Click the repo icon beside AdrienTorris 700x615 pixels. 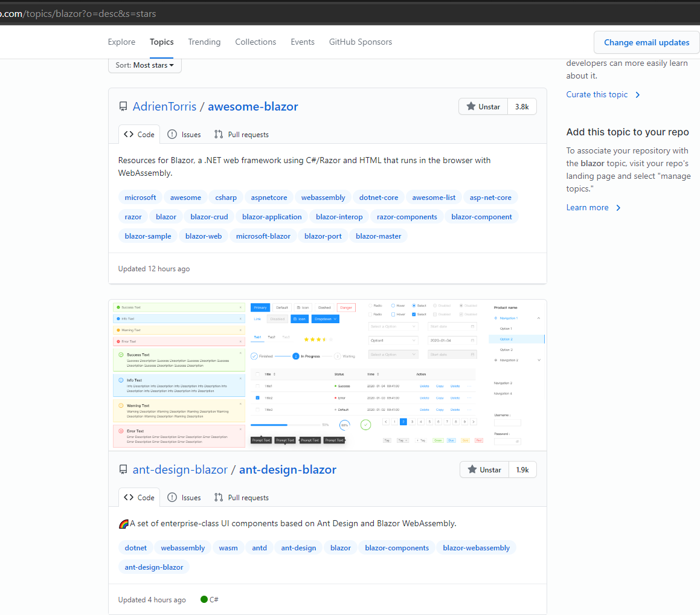tap(123, 107)
